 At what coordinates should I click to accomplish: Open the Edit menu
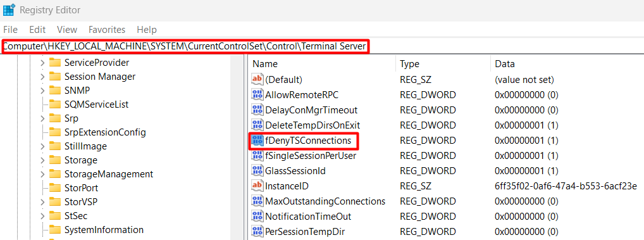(37, 30)
